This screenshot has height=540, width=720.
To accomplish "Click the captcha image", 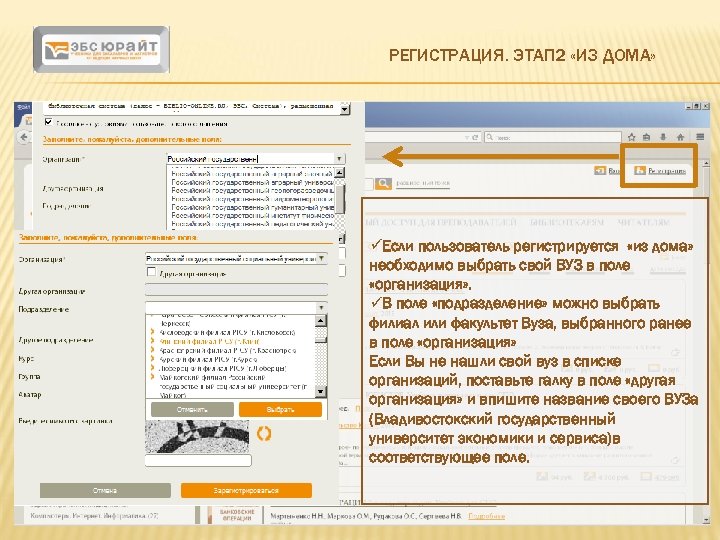I will 197,437.
